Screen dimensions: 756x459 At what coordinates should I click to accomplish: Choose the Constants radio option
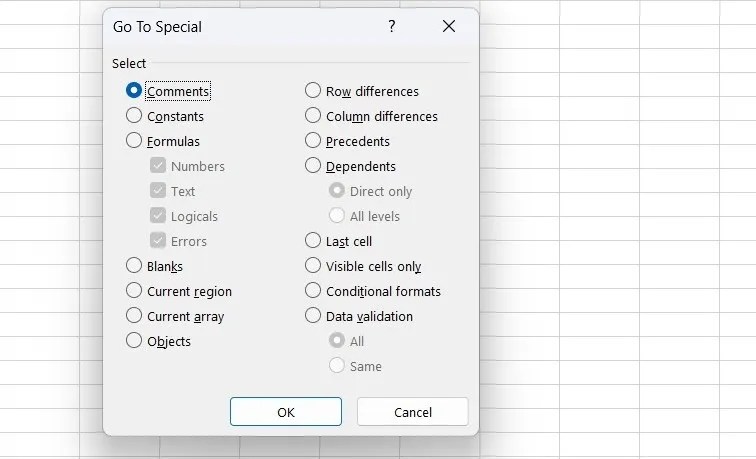point(134,116)
